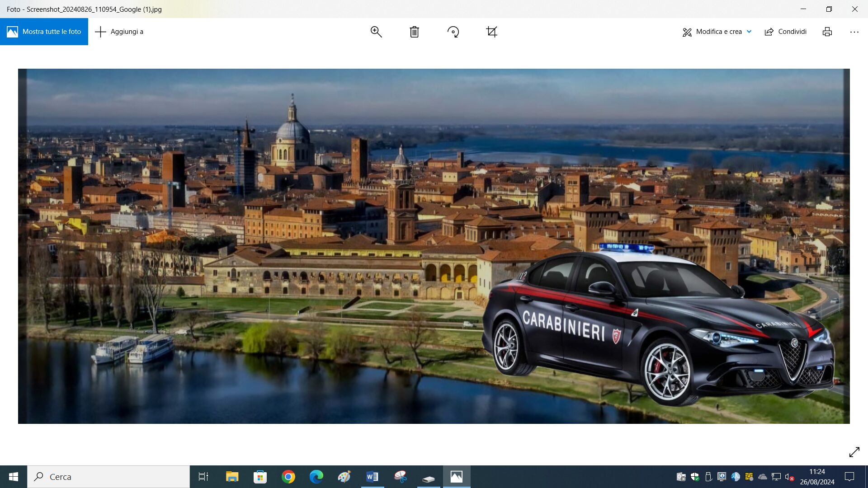This screenshot has height=488, width=868.
Task: Open Windows Security shield tray icon
Action: [x=695, y=477]
